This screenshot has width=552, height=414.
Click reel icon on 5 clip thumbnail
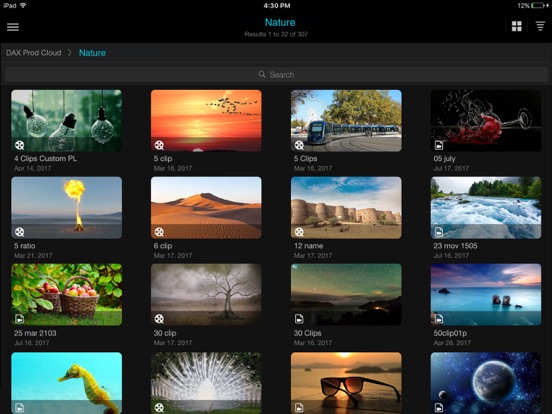point(159,145)
